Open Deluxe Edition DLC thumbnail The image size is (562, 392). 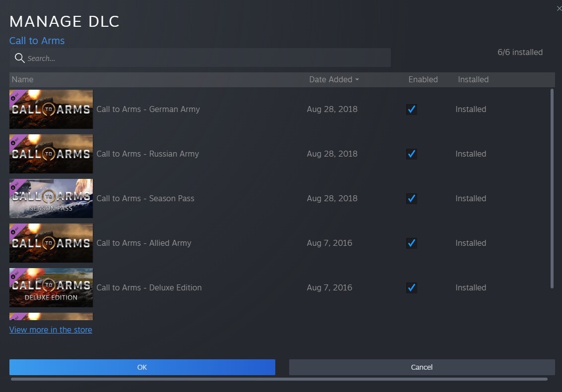[x=51, y=287]
